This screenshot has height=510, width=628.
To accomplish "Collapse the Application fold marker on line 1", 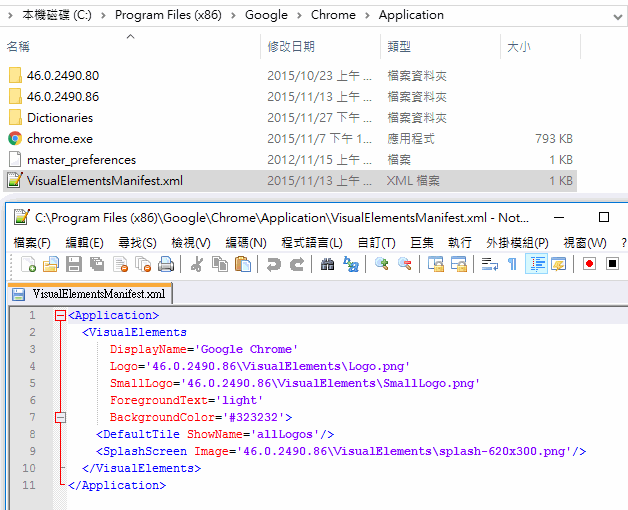I will 60,316.
